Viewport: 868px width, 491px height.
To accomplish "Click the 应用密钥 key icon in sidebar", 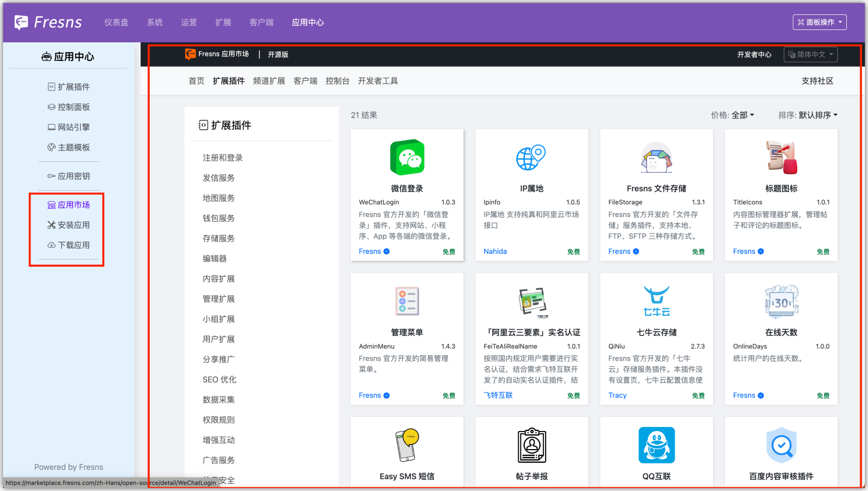I will point(52,176).
